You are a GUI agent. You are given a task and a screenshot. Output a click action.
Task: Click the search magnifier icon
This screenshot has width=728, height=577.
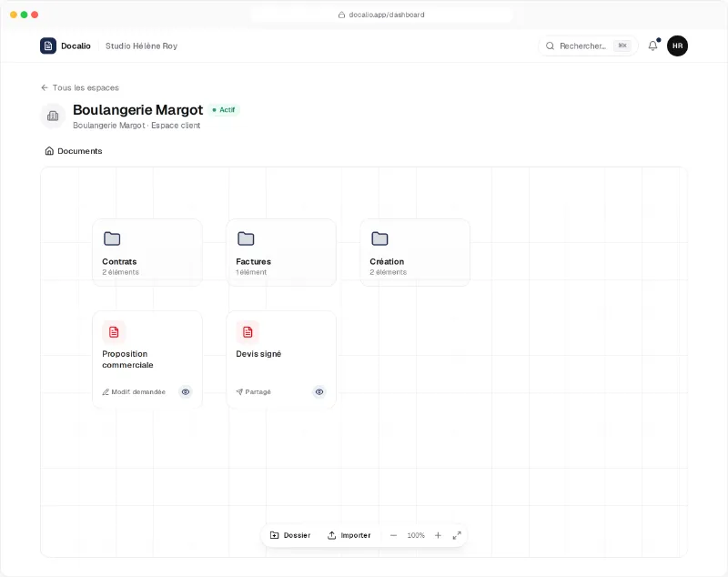[x=550, y=46]
